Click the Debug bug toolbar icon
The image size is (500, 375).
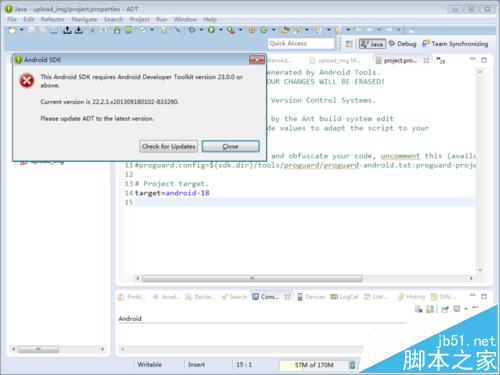(x=192, y=30)
